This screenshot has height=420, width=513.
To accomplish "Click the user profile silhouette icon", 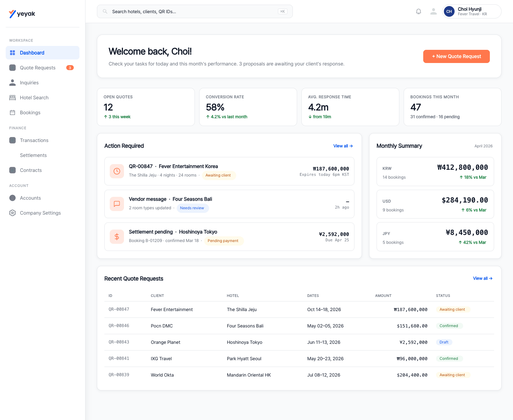I will tap(434, 11).
